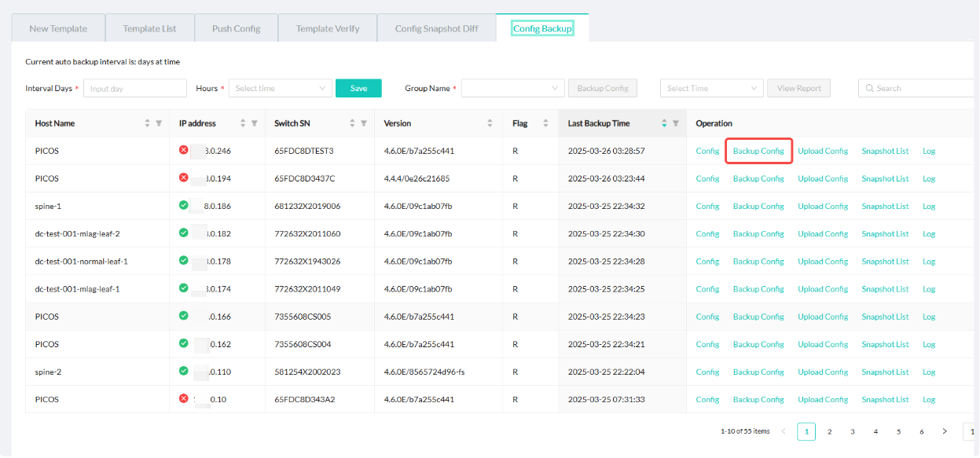Switch to the Template List tab
The width and height of the screenshot is (980, 458).
(x=149, y=29)
